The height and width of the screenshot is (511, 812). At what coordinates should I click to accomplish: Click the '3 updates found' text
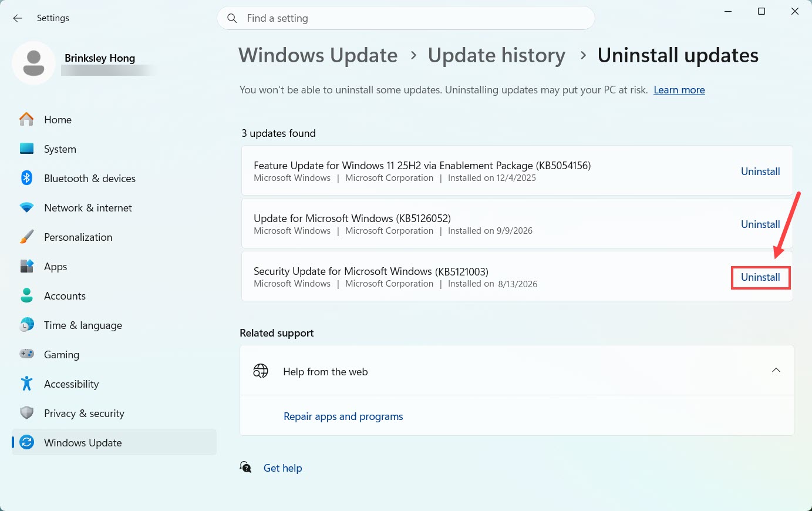click(x=279, y=133)
